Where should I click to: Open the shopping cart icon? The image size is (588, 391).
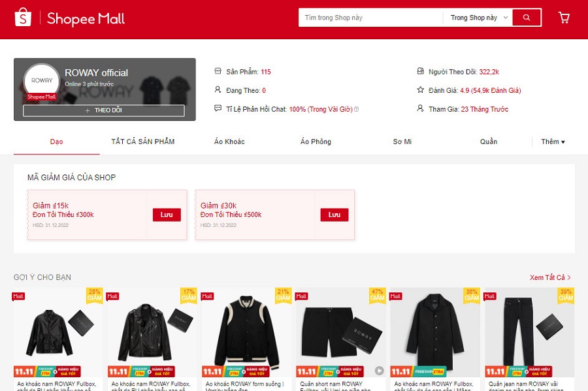(564, 18)
